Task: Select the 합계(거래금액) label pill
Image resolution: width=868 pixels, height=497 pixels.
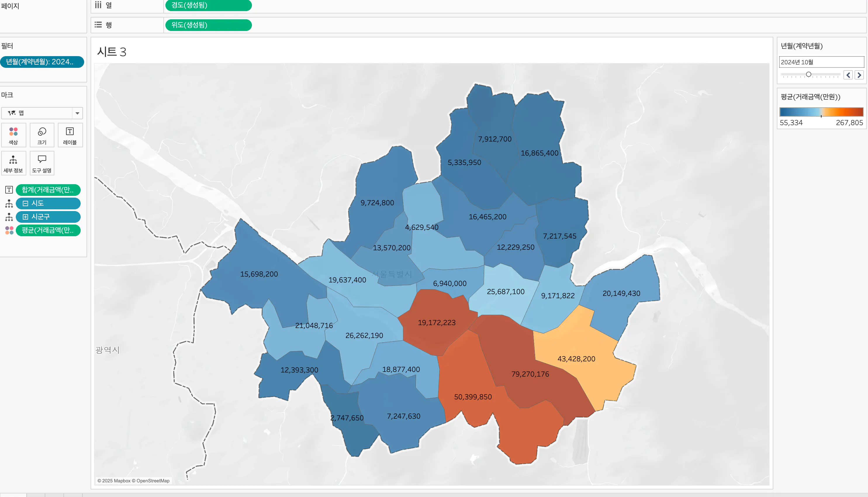Action: coord(48,190)
